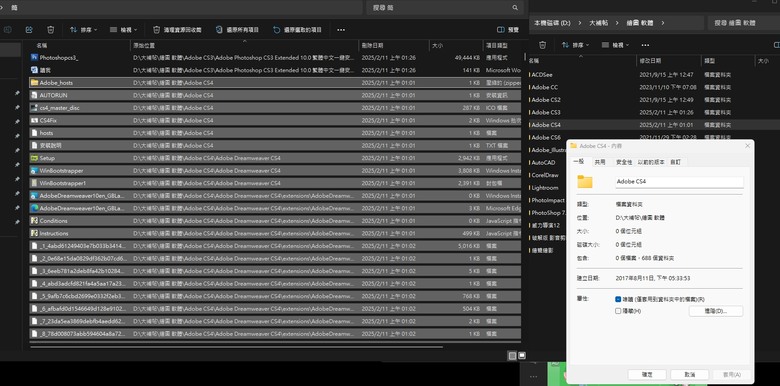Click 大補帖 breadcrumb in address bar
Screen dimensions: 780x386
(x=599, y=23)
